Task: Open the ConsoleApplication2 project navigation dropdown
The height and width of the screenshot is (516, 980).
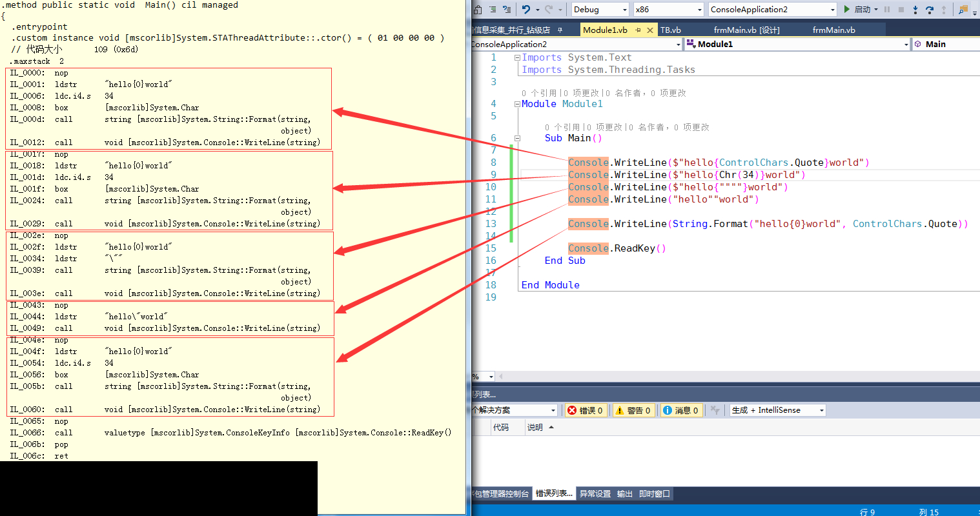Action: pos(577,44)
